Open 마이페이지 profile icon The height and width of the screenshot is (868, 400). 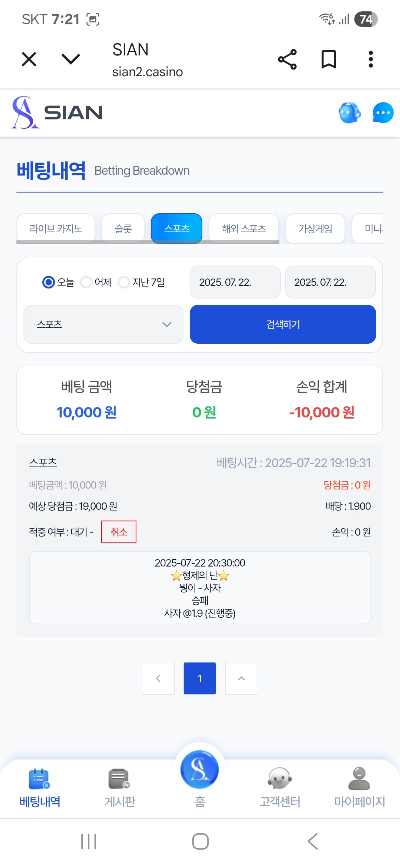[x=359, y=788]
